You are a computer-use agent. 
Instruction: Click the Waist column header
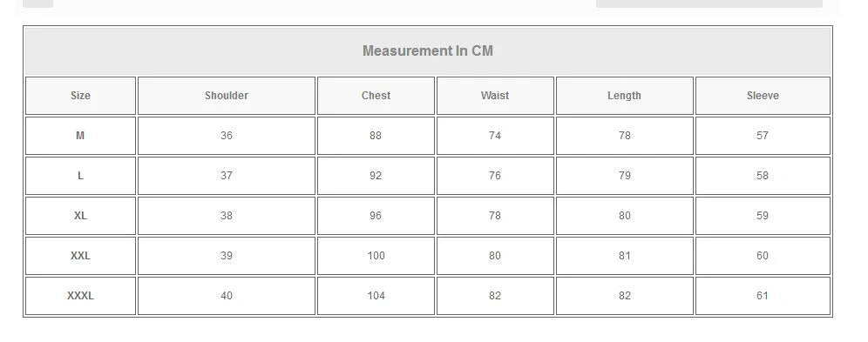pos(495,96)
